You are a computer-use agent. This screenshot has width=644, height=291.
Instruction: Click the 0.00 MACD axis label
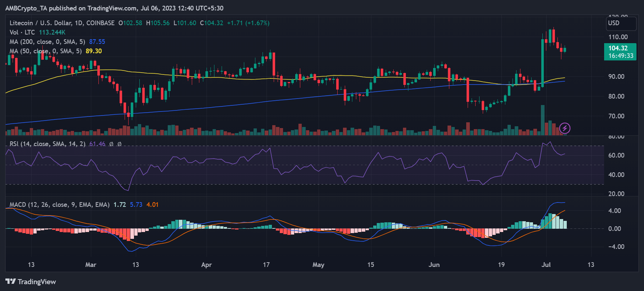point(615,229)
